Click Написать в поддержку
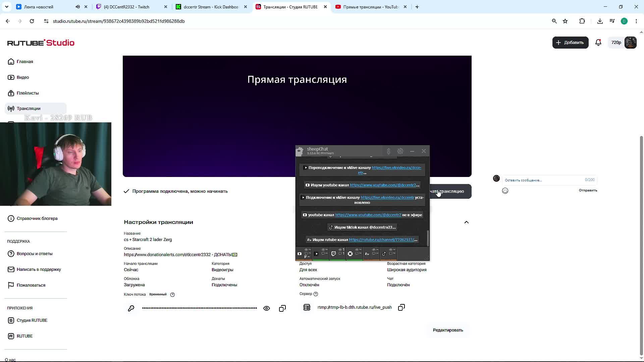Viewport: 644px width, 362px height. [x=34, y=269]
